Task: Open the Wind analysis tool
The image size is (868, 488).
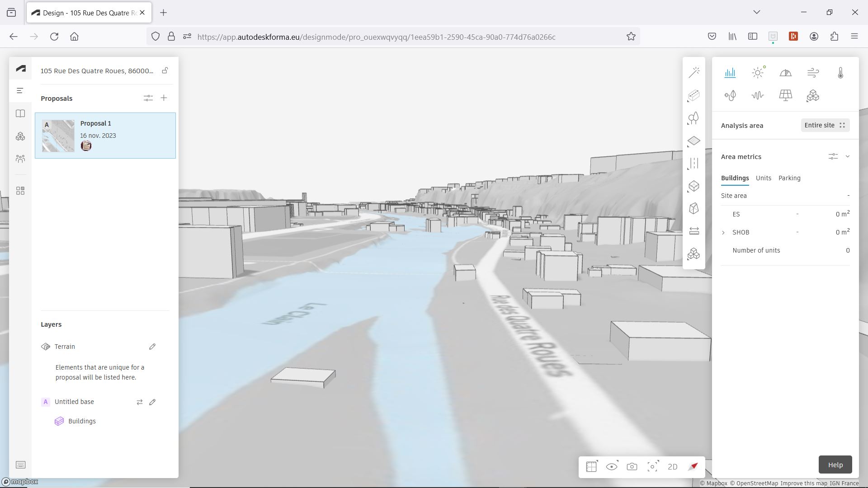Action: pyautogui.click(x=813, y=73)
